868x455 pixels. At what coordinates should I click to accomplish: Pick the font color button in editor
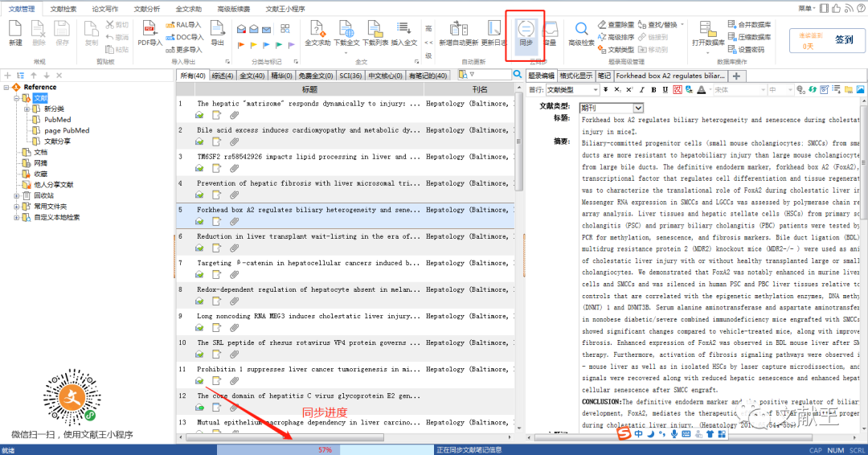(702, 90)
